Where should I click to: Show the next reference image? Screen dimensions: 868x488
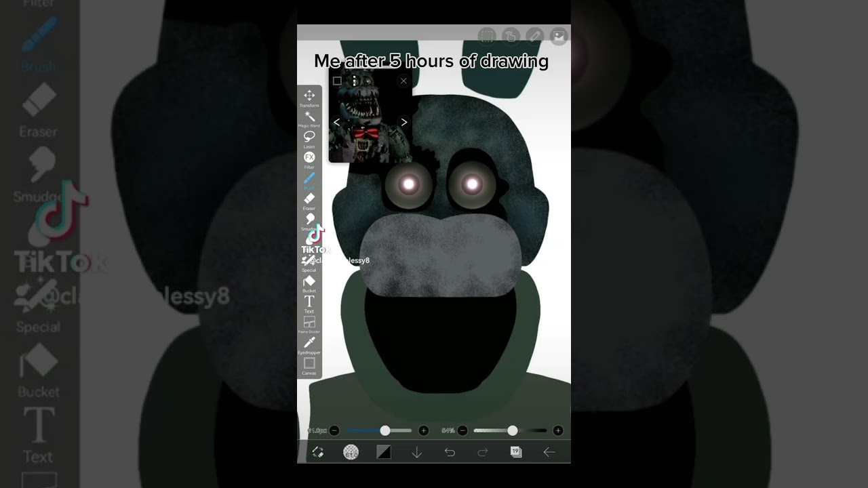[403, 123]
